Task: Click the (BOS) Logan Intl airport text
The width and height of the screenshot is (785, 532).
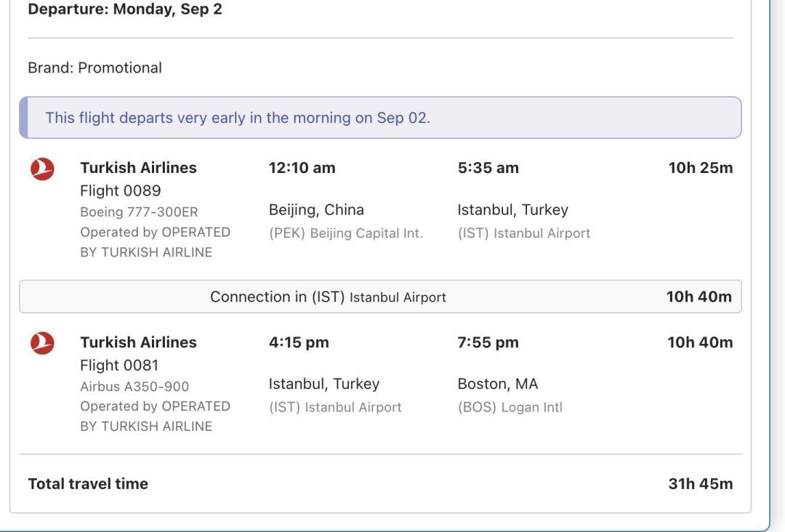Action: 510,408
